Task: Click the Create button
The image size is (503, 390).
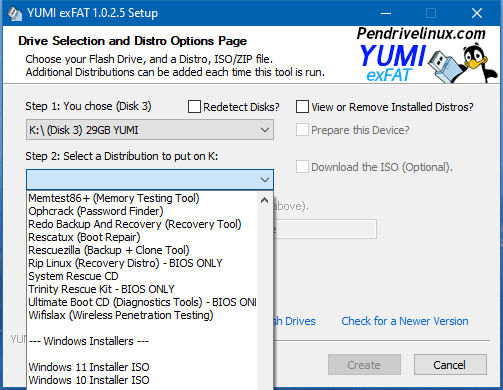Action: (364, 365)
